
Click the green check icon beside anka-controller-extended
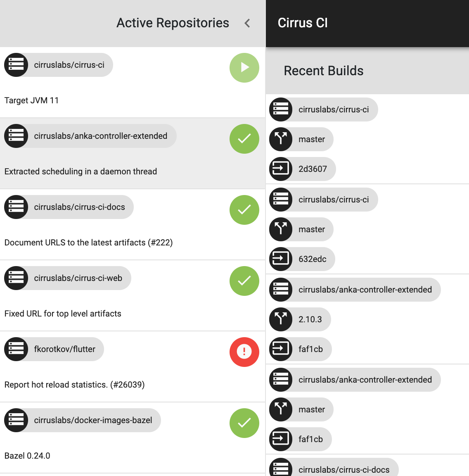[x=244, y=139]
